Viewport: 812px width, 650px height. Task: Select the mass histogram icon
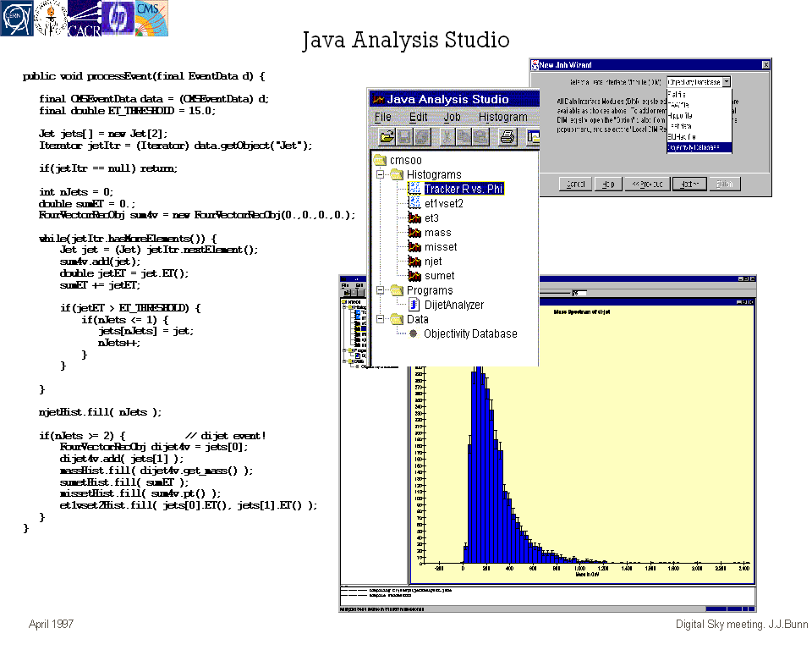click(414, 233)
